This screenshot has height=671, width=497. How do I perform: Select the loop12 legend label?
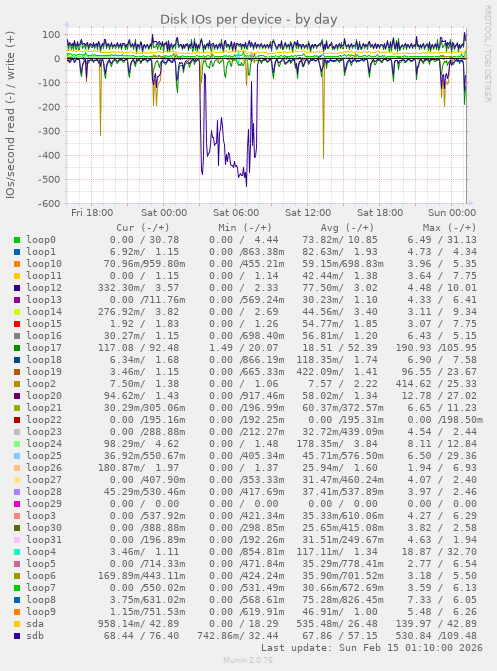click(44, 288)
